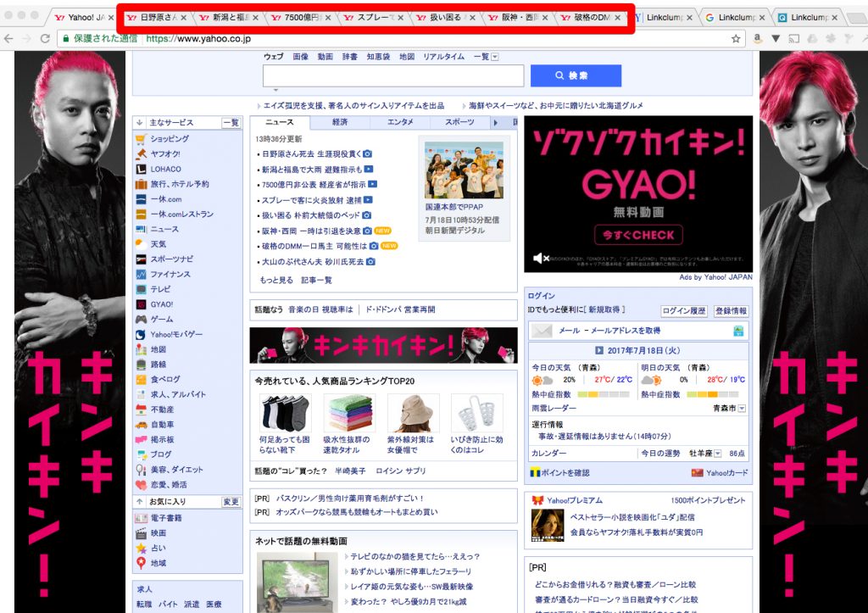Open the ログイン履歴 button
This screenshot has height=613, width=868.
pos(683,311)
